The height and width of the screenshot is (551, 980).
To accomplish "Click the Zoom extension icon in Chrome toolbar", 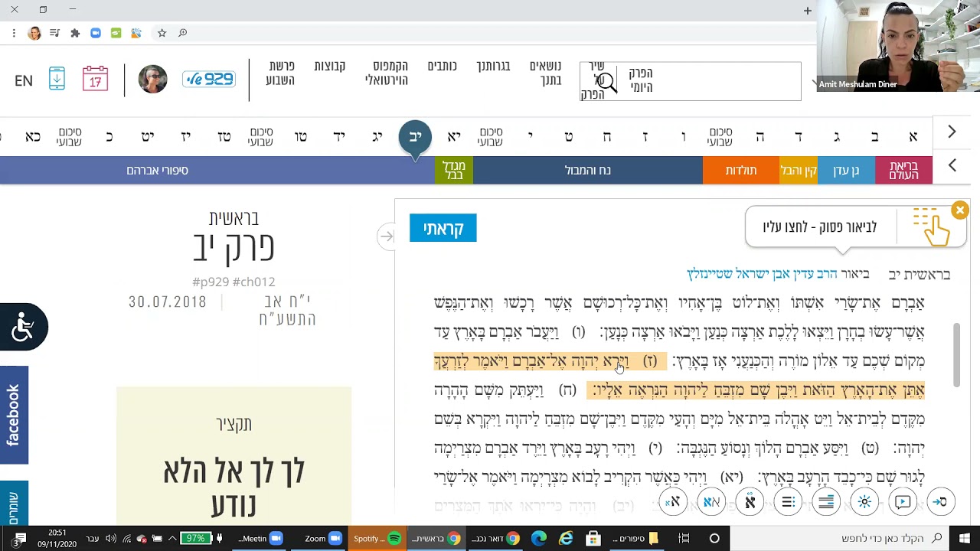I will (96, 33).
